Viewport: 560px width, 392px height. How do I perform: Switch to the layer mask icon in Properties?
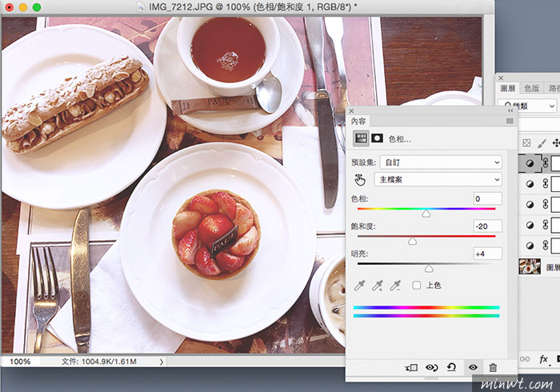[377, 138]
